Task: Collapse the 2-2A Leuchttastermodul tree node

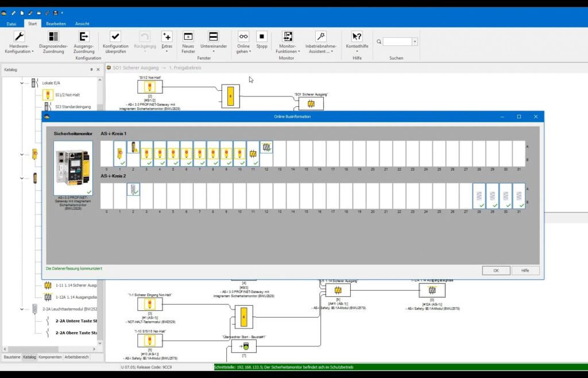Action: click(x=22, y=308)
